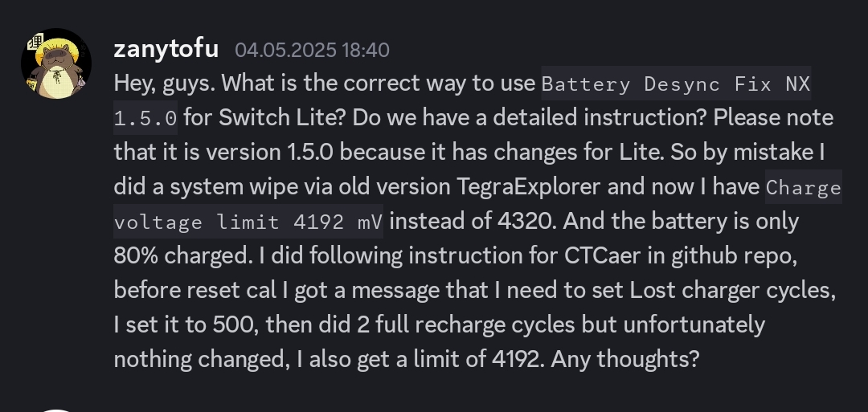The height and width of the screenshot is (412, 868).
Task: Click the phrase 'Lost charger cycles'
Action: click(732, 291)
